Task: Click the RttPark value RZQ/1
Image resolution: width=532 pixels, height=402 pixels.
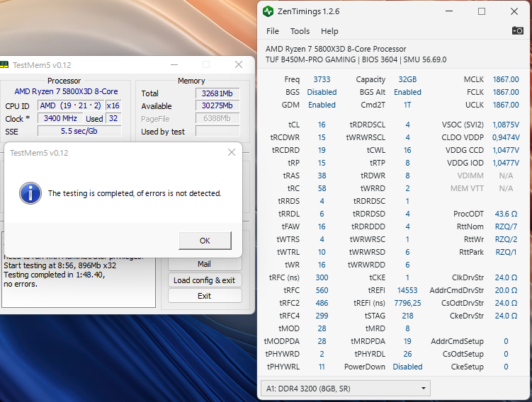Action: tap(506, 252)
